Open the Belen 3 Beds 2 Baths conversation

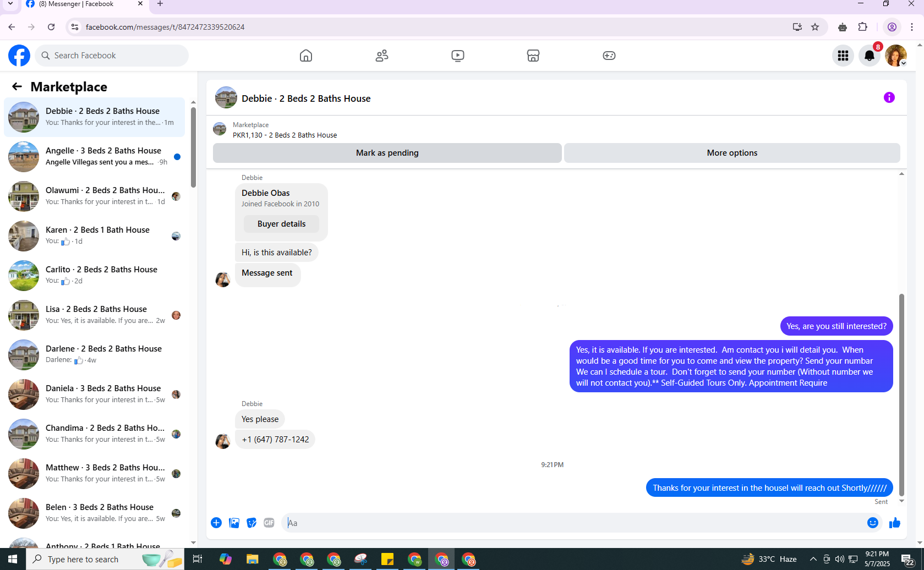[x=94, y=513]
